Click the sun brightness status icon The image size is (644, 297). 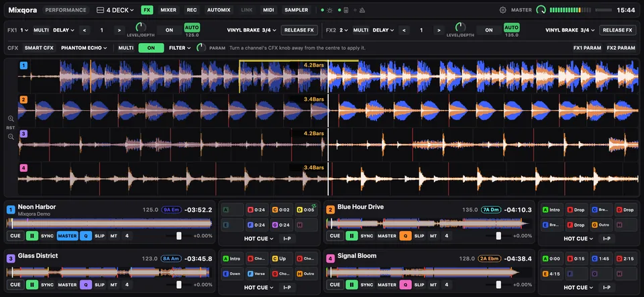pyautogui.click(x=330, y=10)
